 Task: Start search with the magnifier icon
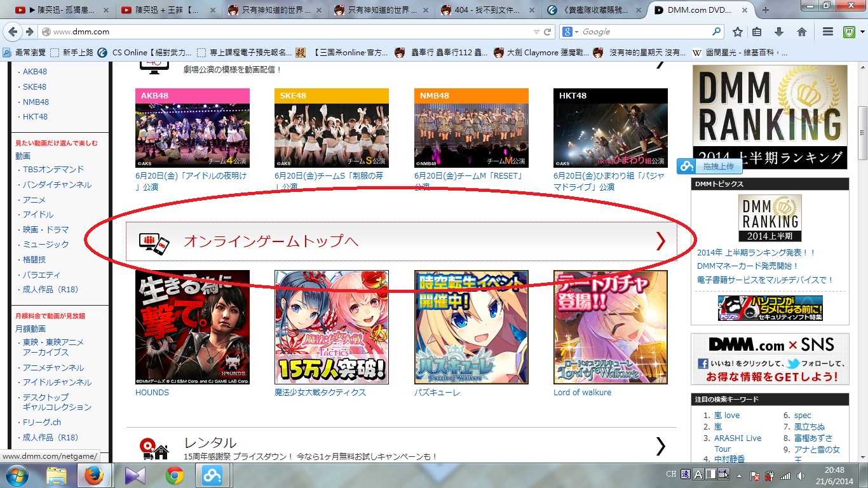click(717, 32)
